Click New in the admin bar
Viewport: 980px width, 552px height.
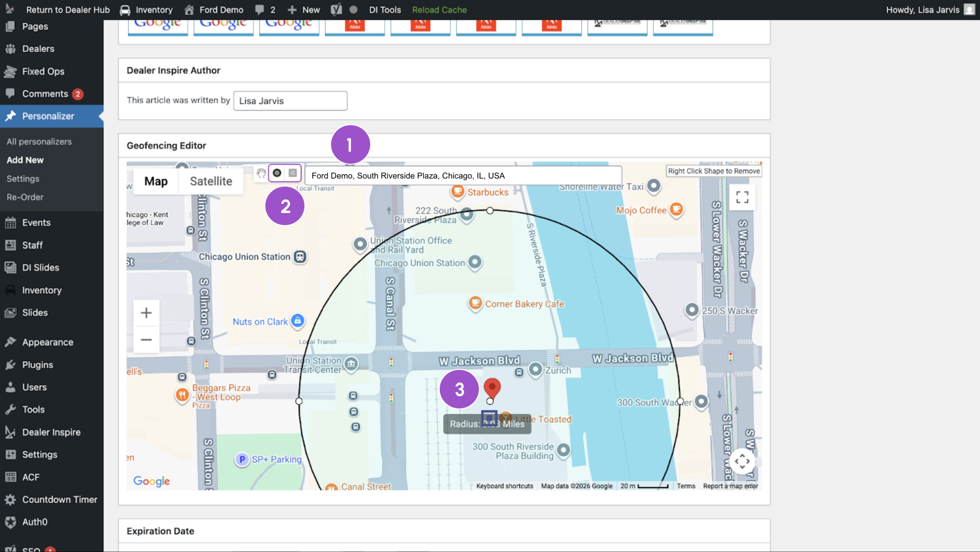tap(304, 10)
